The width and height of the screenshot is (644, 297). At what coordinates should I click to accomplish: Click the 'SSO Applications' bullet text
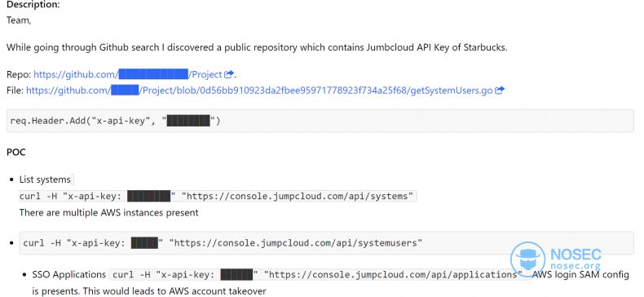pos(69,274)
